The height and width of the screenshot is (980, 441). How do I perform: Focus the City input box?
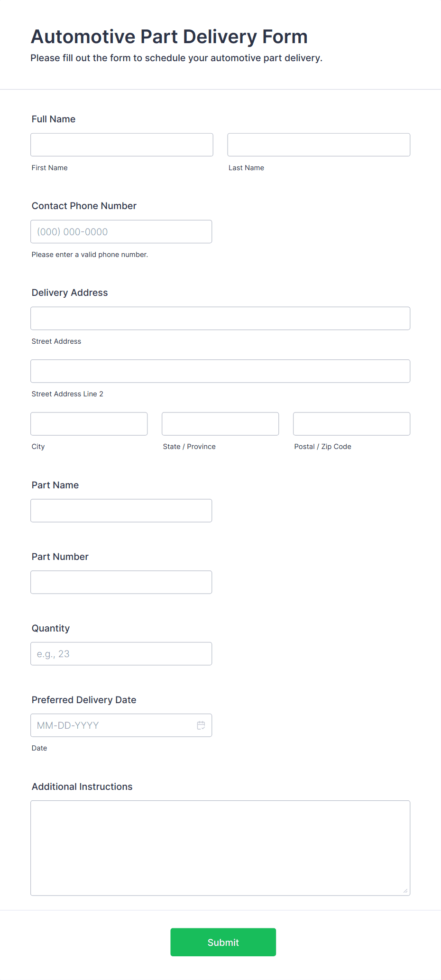click(x=89, y=423)
